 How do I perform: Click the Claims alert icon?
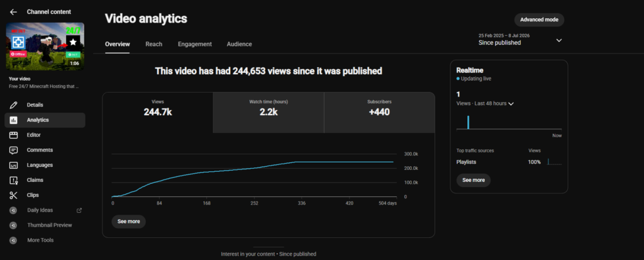tap(14, 180)
